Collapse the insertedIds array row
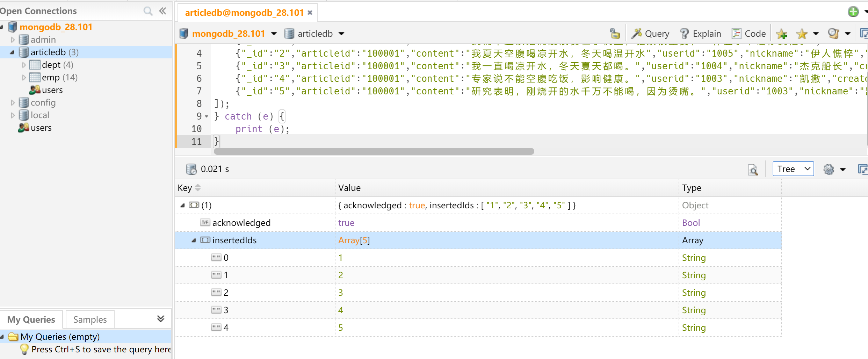 (194, 240)
